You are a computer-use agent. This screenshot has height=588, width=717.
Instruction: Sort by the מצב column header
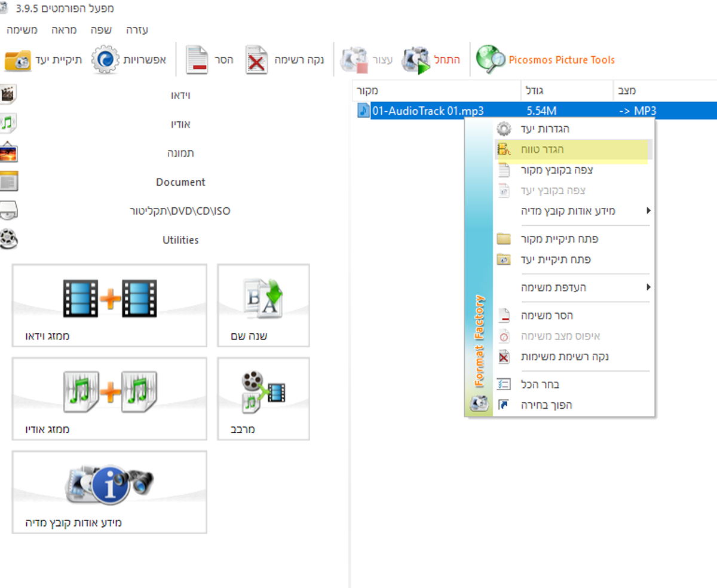pos(665,91)
